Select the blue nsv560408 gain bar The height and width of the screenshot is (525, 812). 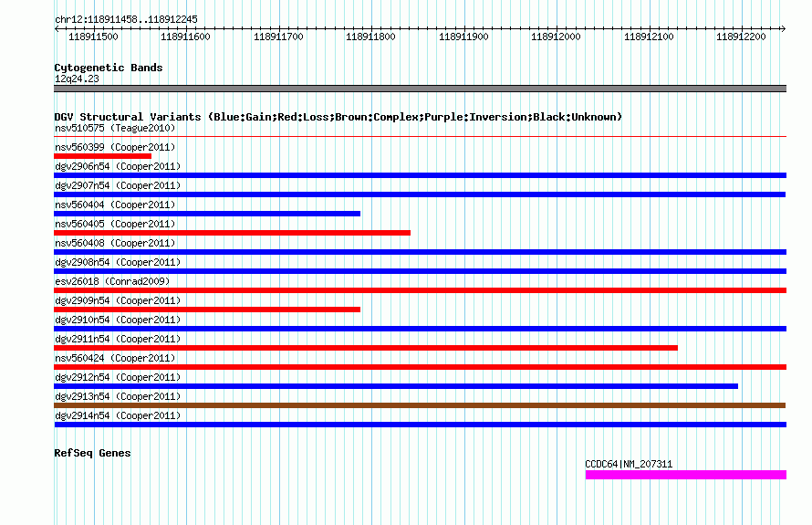tap(420, 252)
